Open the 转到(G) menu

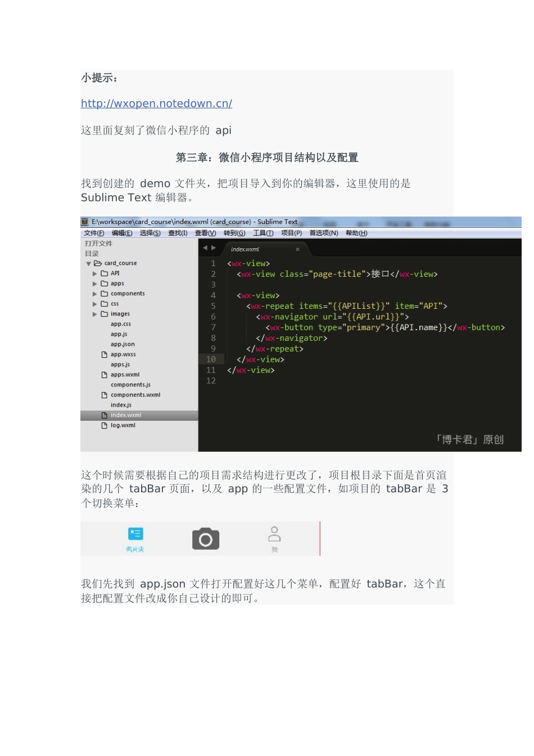tap(234, 233)
